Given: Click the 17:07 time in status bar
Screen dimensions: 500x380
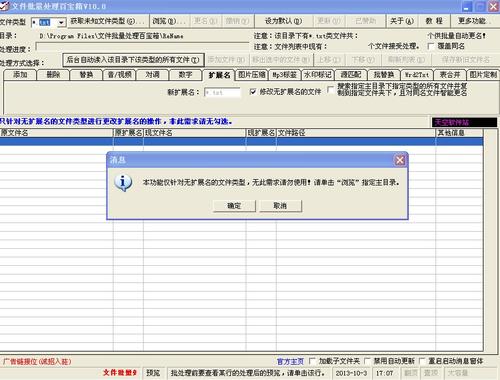Looking at the screenshot, I should (x=384, y=373).
